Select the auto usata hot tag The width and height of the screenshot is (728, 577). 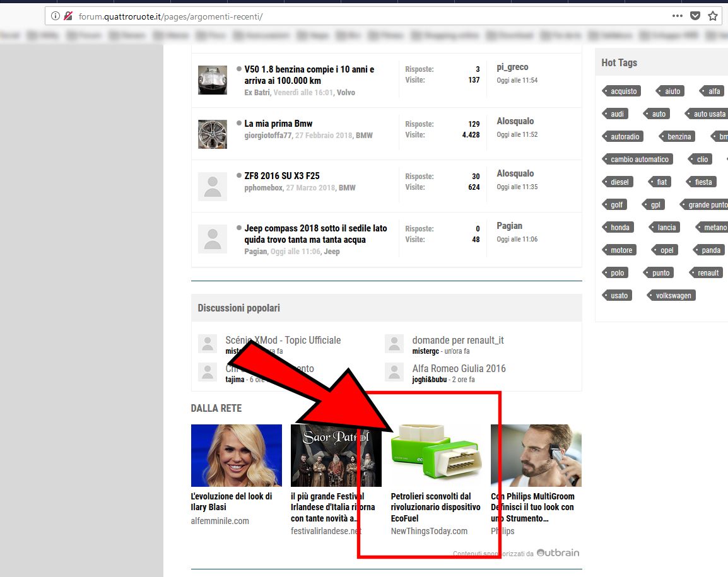tap(707, 114)
